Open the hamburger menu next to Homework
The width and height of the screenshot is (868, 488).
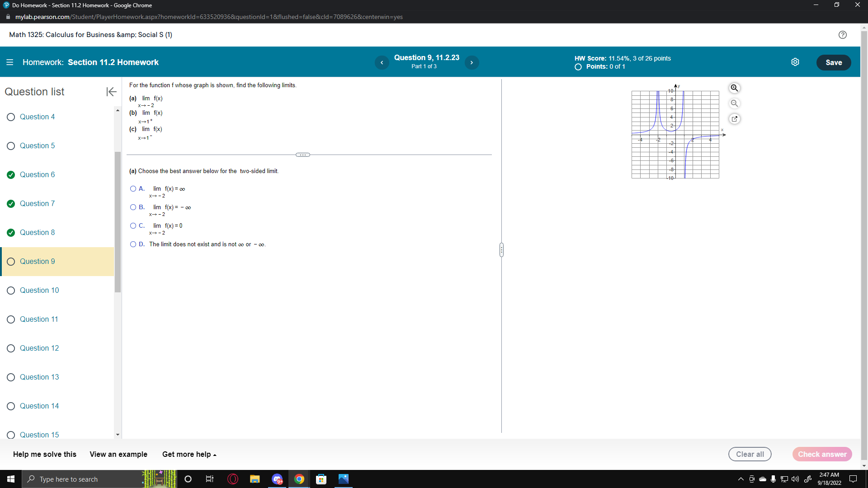click(9, 62)
